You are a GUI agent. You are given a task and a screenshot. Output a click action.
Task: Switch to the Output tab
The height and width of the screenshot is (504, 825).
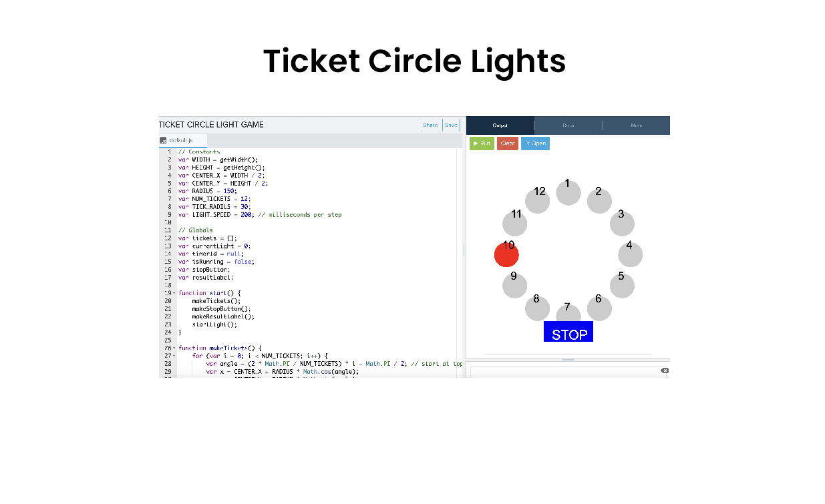pos(500,125)
